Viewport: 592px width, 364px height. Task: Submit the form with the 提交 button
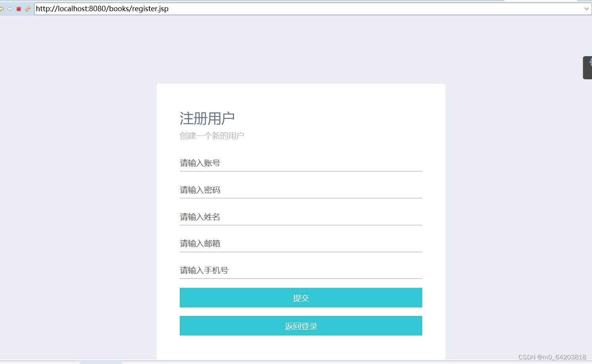301,298
